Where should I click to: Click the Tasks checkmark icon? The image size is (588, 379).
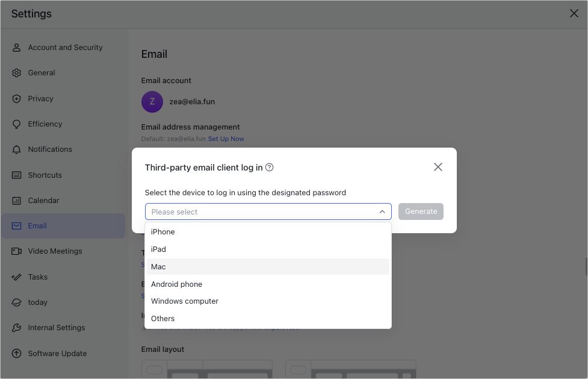tap(17, 277)
